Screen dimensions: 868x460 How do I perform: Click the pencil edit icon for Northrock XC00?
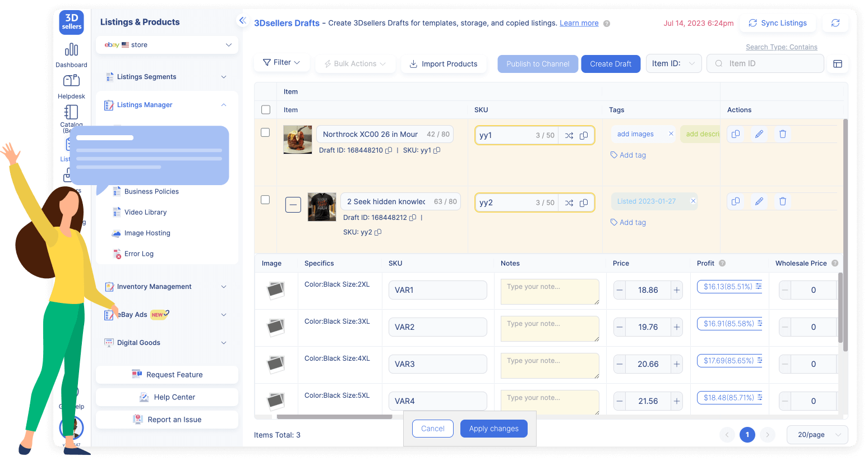[x=759, y=134]
